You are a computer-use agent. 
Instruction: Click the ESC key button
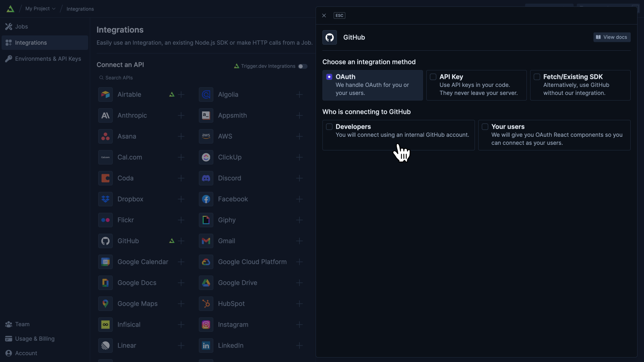tap(339, 16)
